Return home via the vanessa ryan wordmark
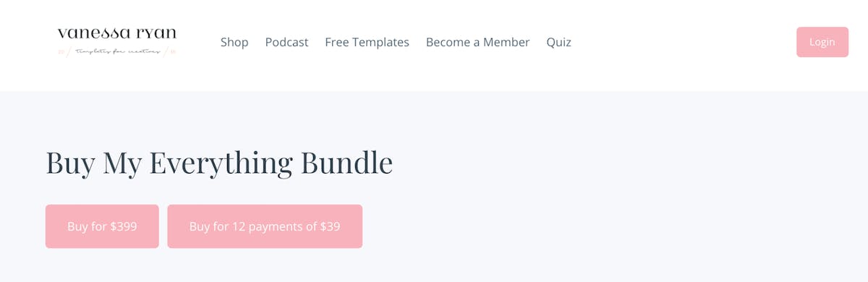 click(x=116, y=34)
